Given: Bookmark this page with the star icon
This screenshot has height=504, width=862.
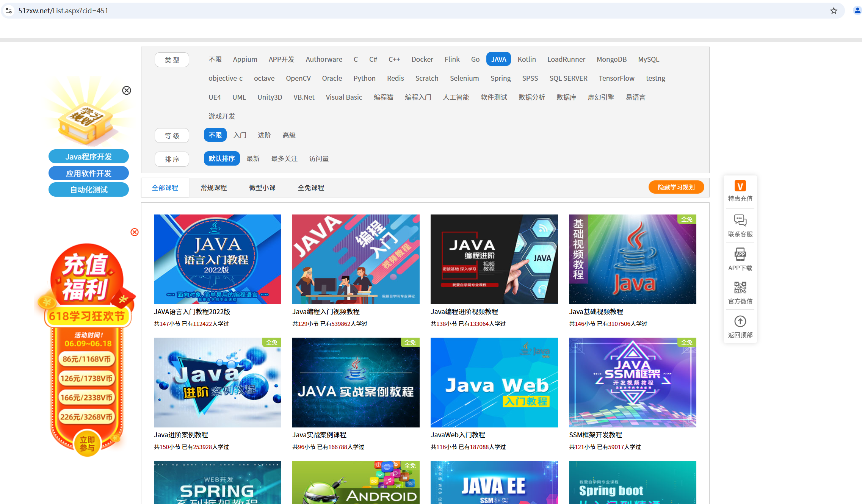Looking at the screenshot, I should coord(834,11).
